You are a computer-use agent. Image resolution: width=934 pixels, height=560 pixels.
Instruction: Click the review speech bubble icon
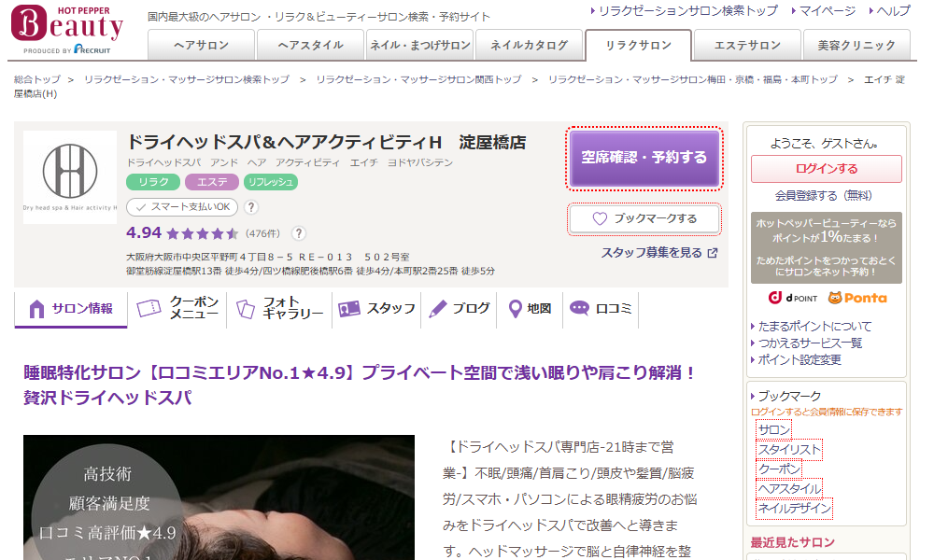[x=580, y=308]
